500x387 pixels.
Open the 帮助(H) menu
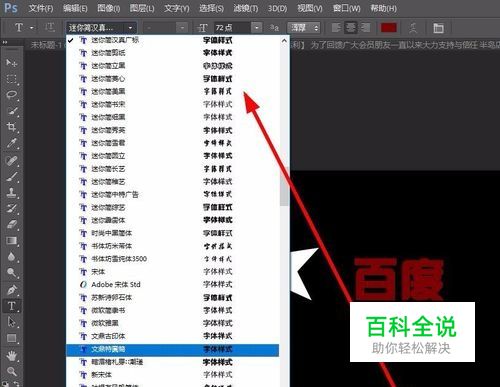click(x=383, y=8)
